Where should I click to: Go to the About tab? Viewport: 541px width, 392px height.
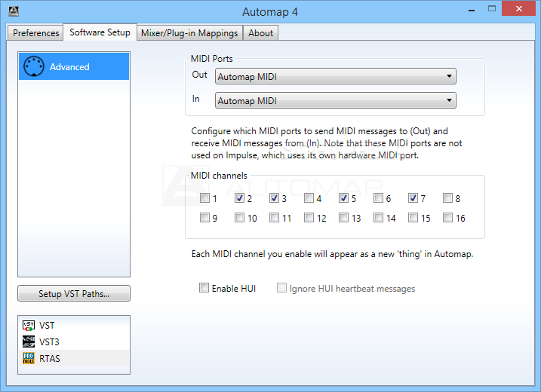(260, 32)
